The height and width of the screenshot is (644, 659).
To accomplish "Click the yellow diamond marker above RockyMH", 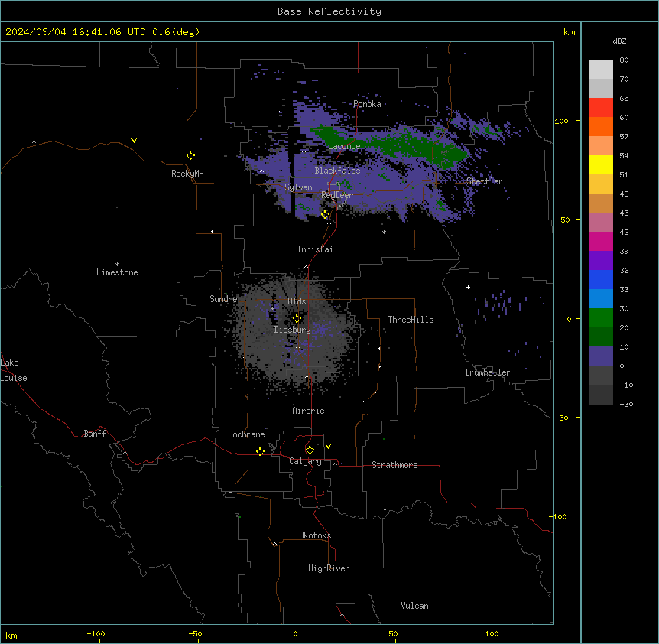I will tap(190, 155).
